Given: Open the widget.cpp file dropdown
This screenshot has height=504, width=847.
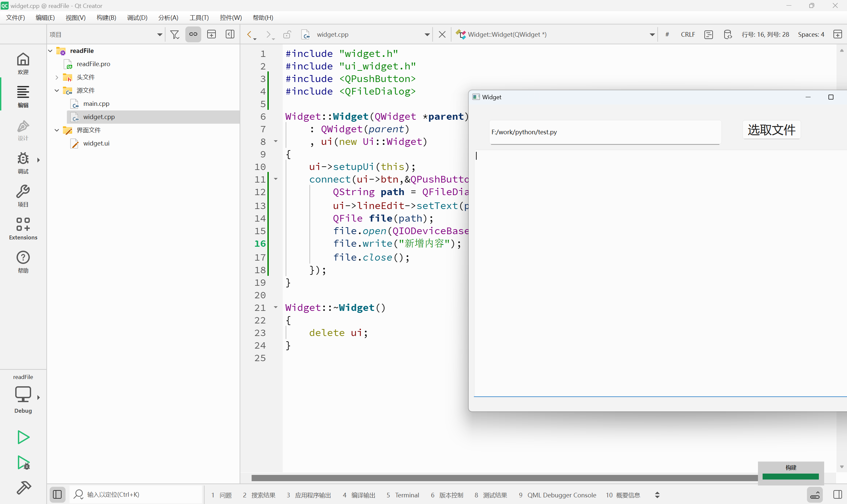Looking at the screenshot, I should point(427,34).
